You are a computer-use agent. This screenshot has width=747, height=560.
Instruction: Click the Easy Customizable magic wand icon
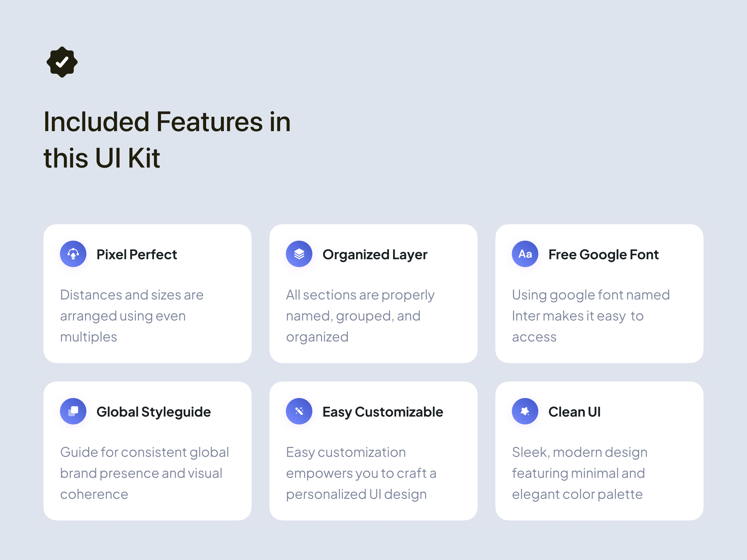[299, 411]
